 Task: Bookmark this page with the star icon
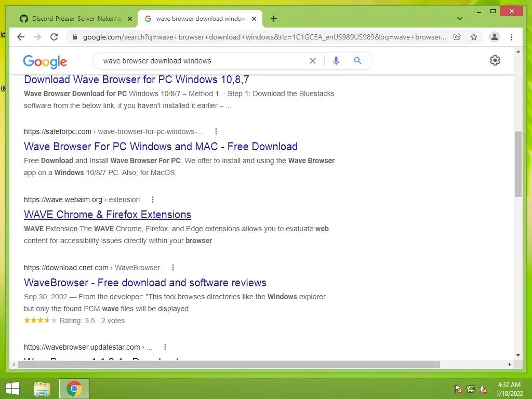(x=474, y=37)
